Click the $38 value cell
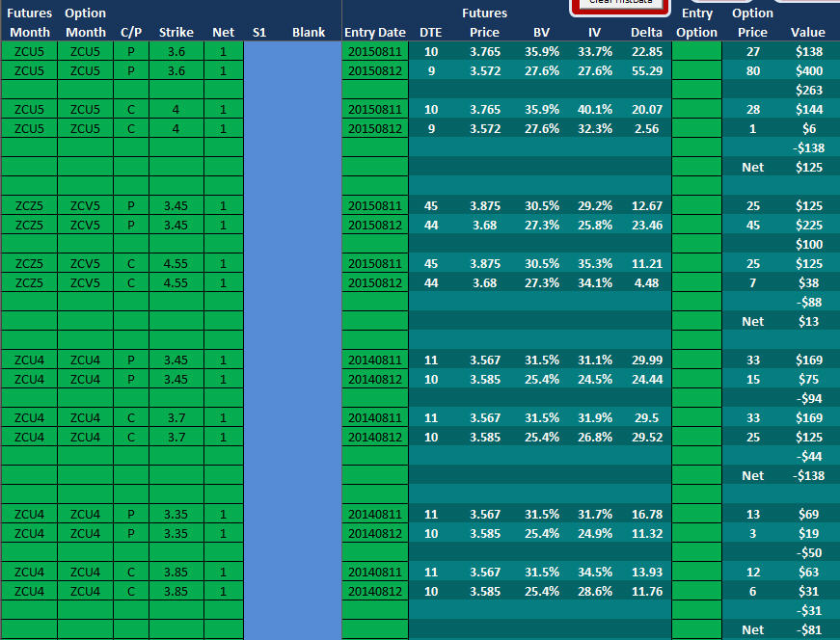Viewport: 840px width, 640px height. pyautogui.click(x=808, y=282)
